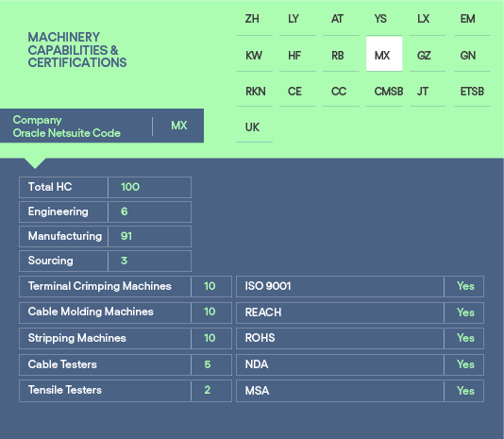Select the GN company tab

(x=472, y=54)
